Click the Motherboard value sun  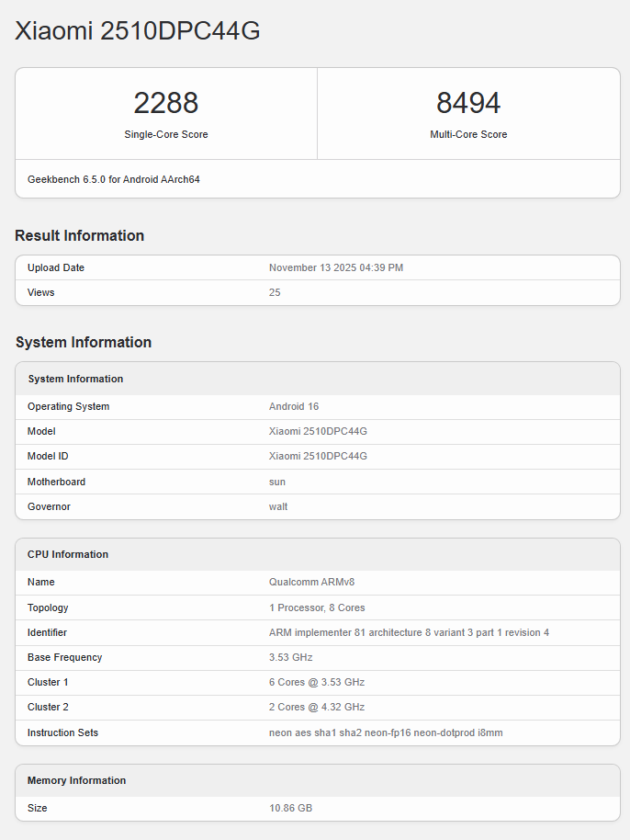tap(277, 482)
